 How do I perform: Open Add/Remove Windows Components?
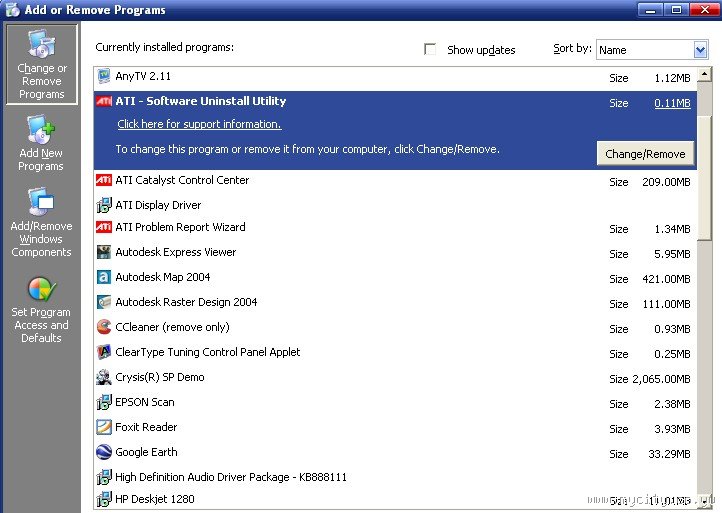coord(41,224)
